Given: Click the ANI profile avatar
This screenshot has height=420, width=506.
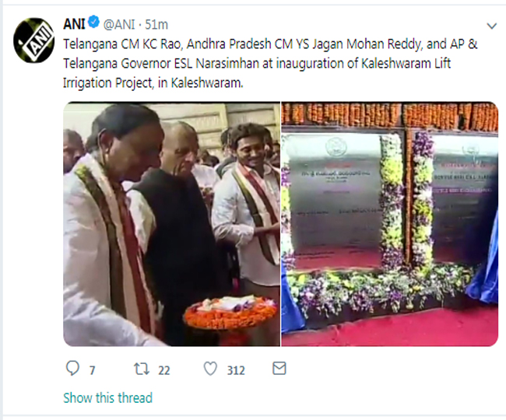Looking at the screenshot, I should pyautogui.click(x=34, y=40).
